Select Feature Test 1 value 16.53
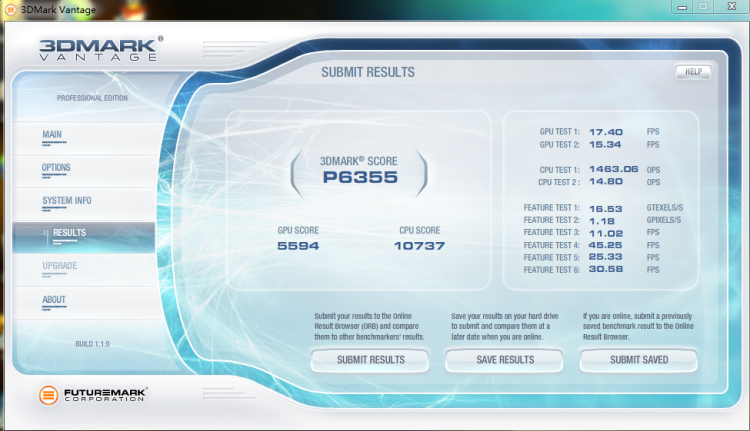This screenshot has width=750, height=431. click(x=606, y=209)
